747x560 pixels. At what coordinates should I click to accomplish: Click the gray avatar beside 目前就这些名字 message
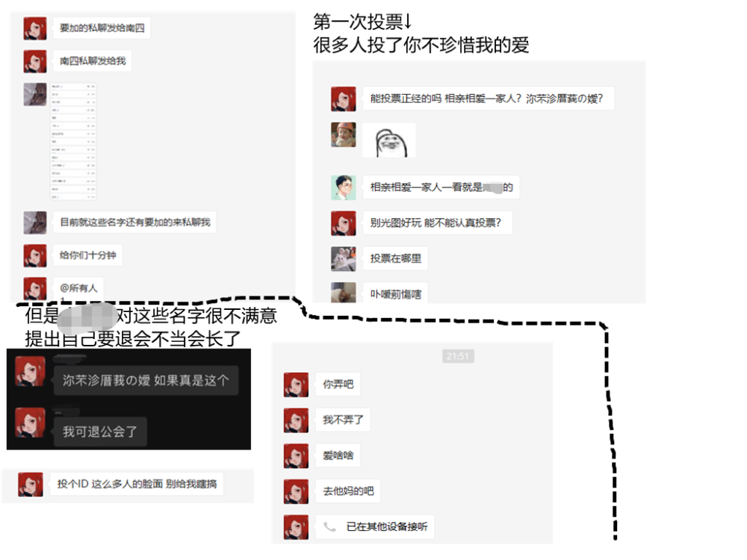(x=35, y=223)
